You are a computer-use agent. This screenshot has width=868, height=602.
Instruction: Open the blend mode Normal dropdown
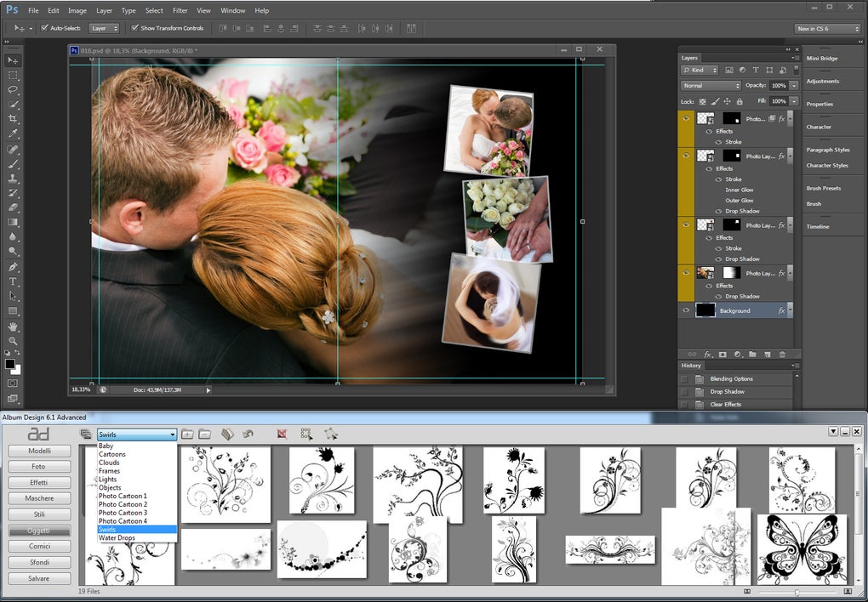click(711, 86)
